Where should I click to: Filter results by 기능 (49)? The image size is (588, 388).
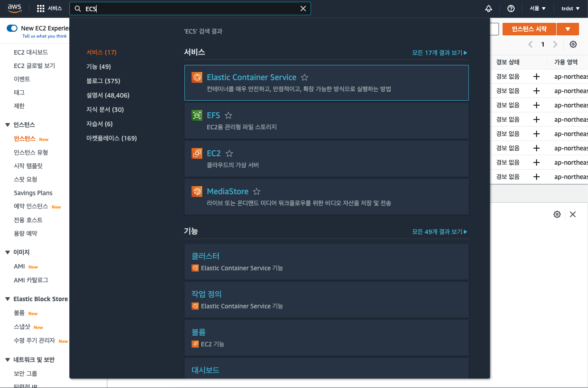98,67
